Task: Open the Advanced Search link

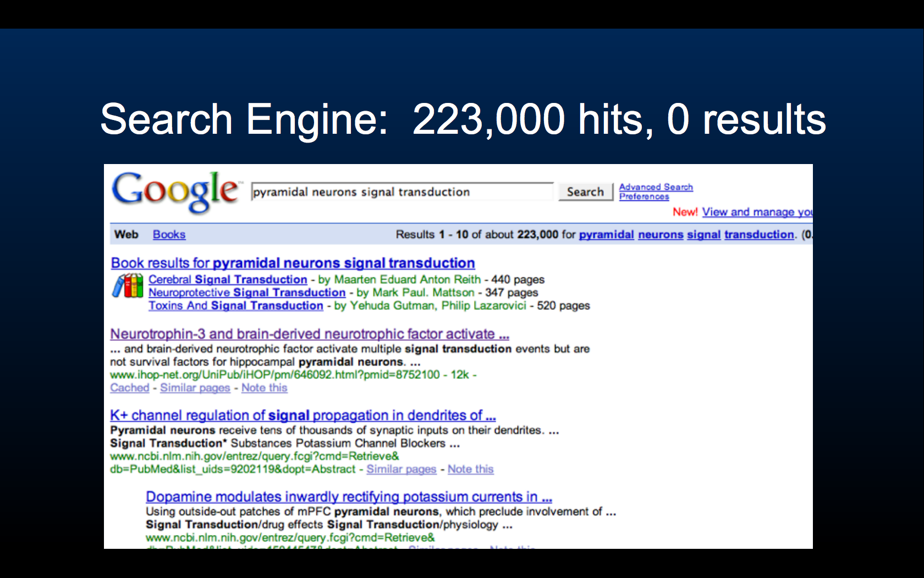Action: [656, 187]
